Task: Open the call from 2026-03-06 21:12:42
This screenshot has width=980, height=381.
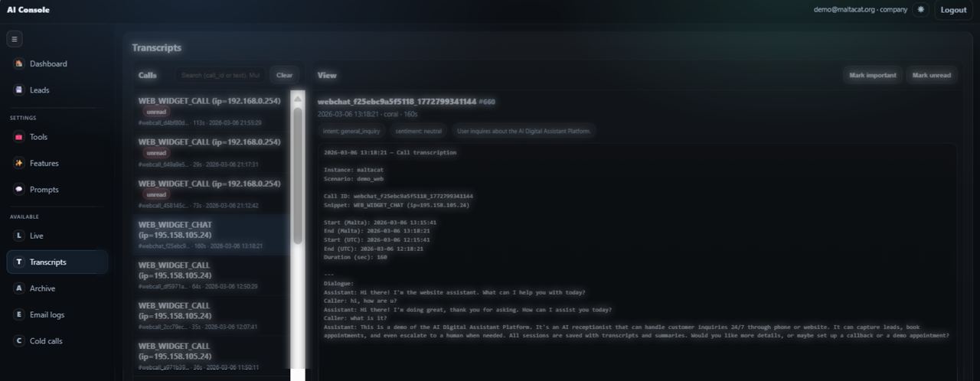Action: pyautogui.click(x=212, y=194)
